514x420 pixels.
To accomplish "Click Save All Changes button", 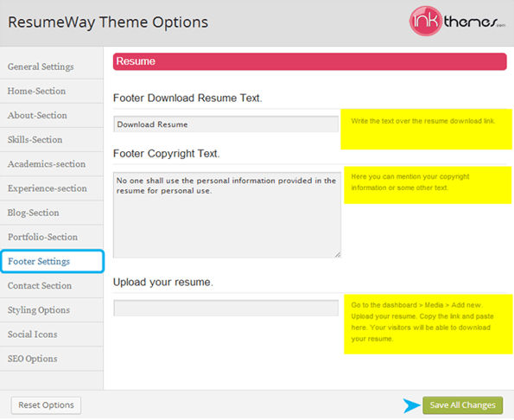I will 462,405.
